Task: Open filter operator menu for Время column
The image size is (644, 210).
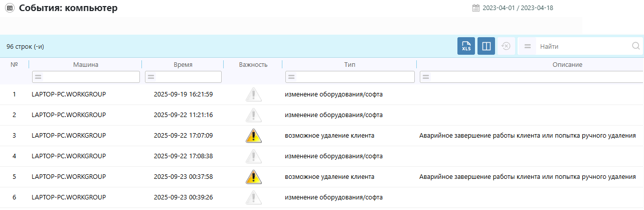Action: (x=151, y=77)
